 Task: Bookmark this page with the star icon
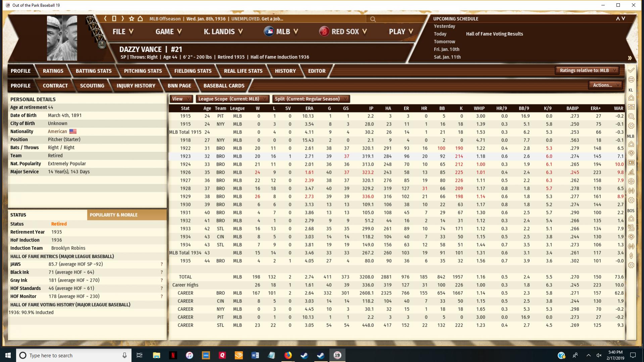click(x=132, y=19)
